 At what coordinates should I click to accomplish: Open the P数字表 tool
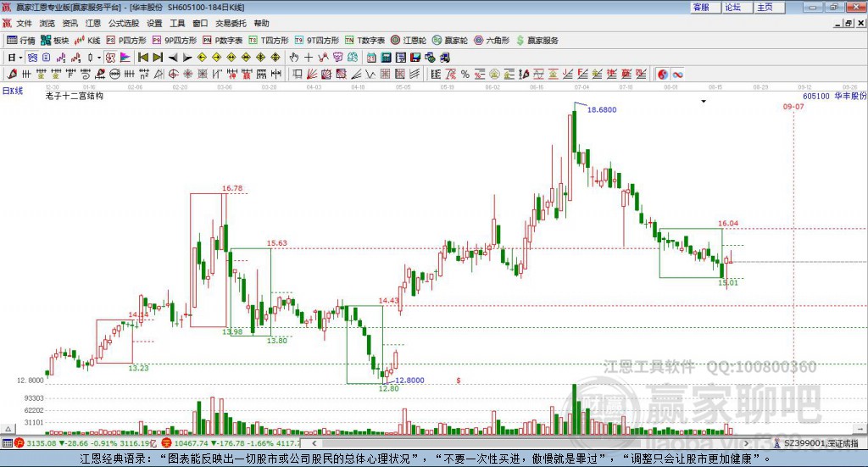point(223,41)
